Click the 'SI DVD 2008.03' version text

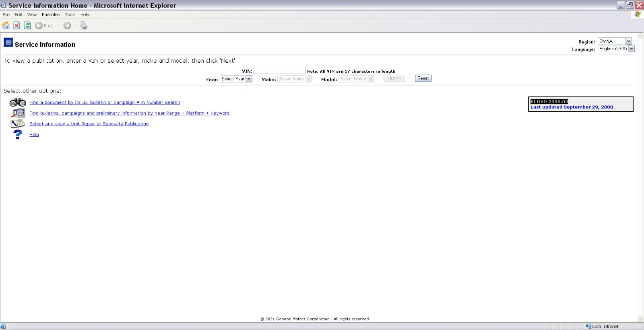[549, 102]
